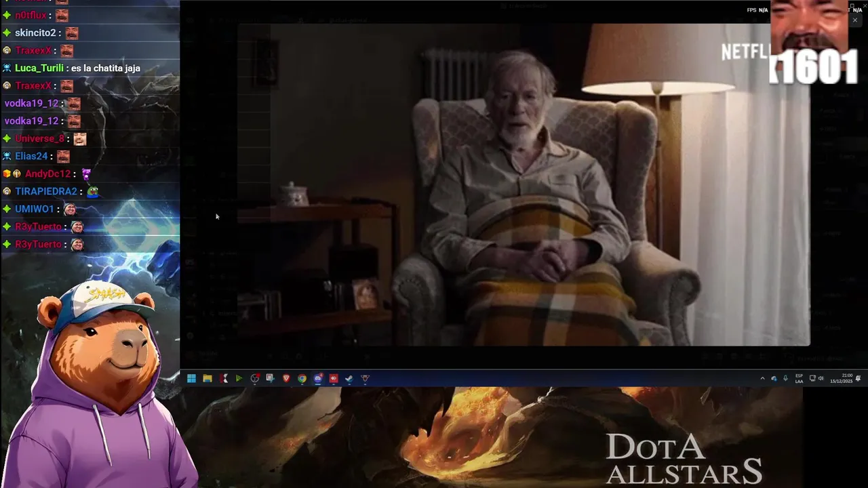Click the purple emote next to AndyDc12
868x488 pixels.
[86, 174]
